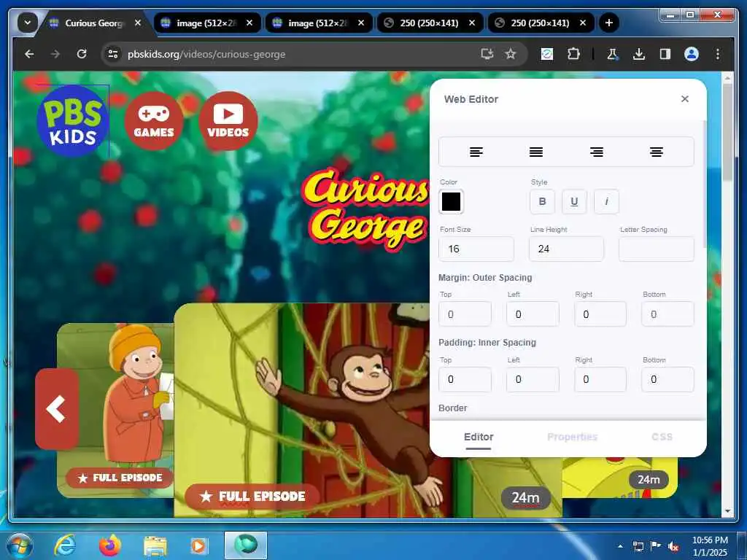Open Windows Media Player from taskbar
747x560 pixels.
[x=198, y=546]
